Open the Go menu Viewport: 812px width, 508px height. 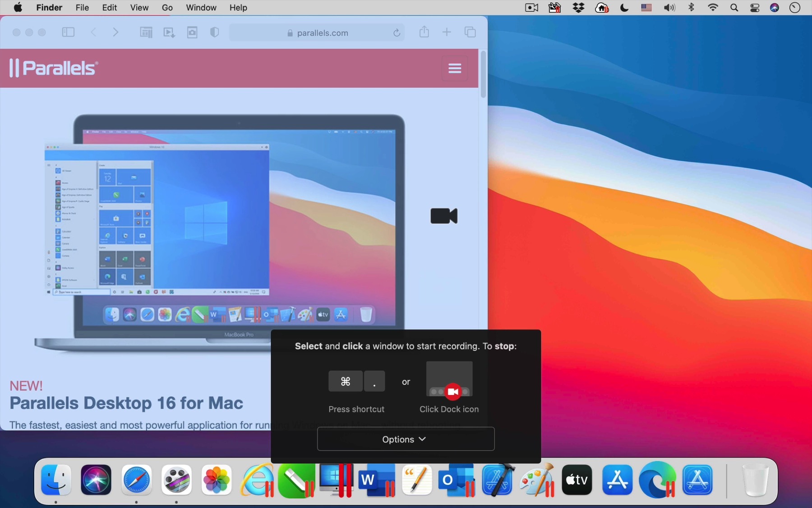pos(167,8)
